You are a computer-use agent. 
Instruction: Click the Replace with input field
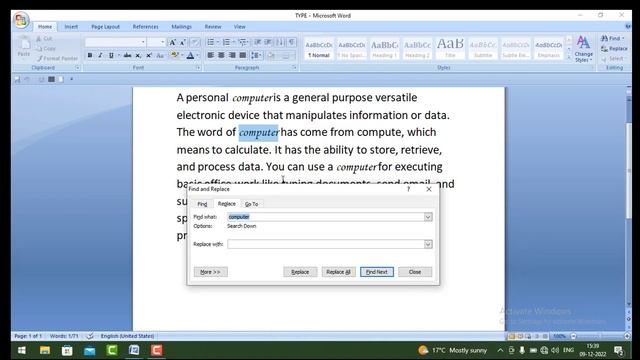pos(325,244)
